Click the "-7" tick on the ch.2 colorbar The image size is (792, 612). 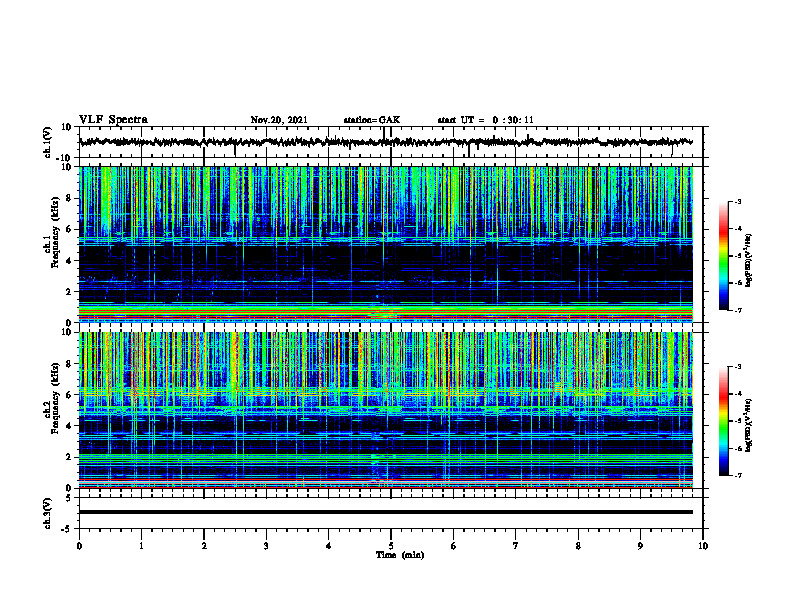pyautogui.click(x=737, y=475)
